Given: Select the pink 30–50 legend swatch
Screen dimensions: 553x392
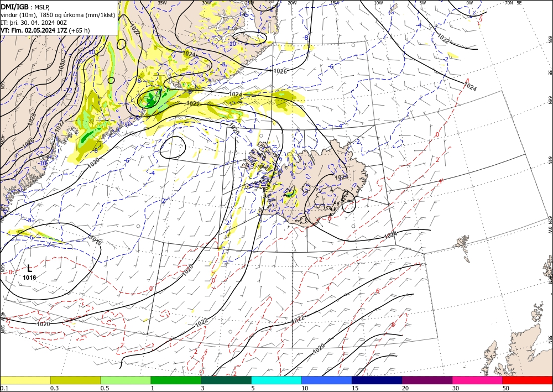Looking at the screenshot, I should coord(478,380).
